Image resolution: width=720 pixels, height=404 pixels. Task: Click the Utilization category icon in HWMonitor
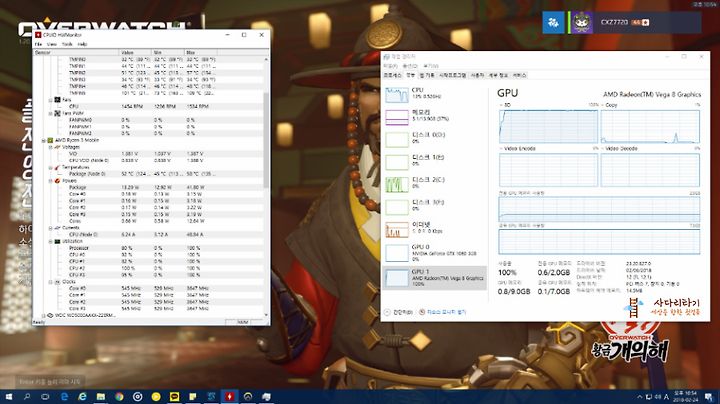[x=57, y=241]
